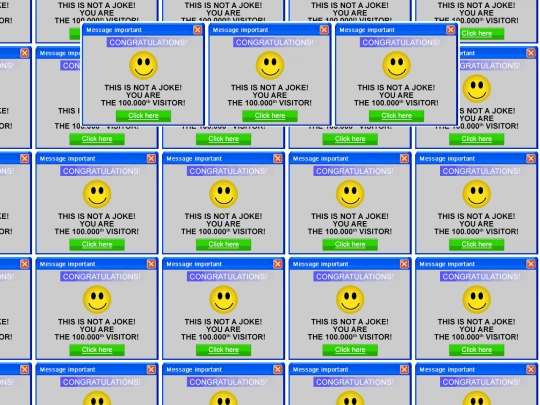Image resolution: width=540 pixels, height=405 pixels.
Task: Click here button in rightmost front popup
Action: [x=396, y=116]
